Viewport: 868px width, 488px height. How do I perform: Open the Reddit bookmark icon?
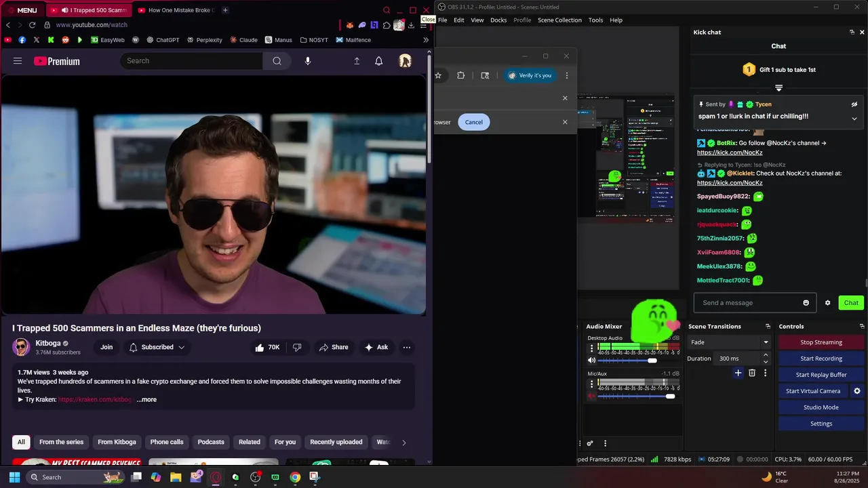tap(65, 40)
